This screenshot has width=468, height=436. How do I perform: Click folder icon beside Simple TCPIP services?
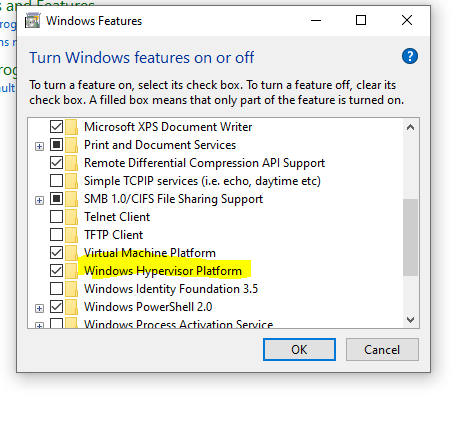[x=71, y=181]
